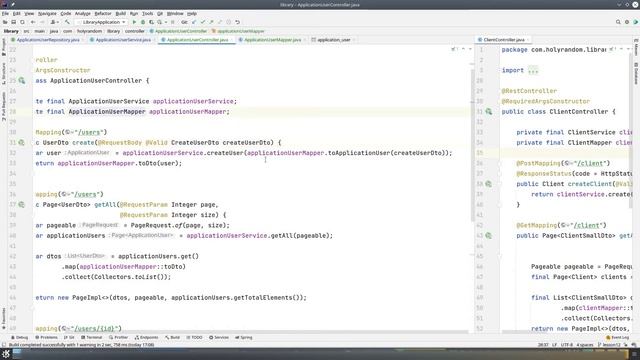Expand the collapsed import block in ClientController

pyautogui.click(x=533, y=70)
